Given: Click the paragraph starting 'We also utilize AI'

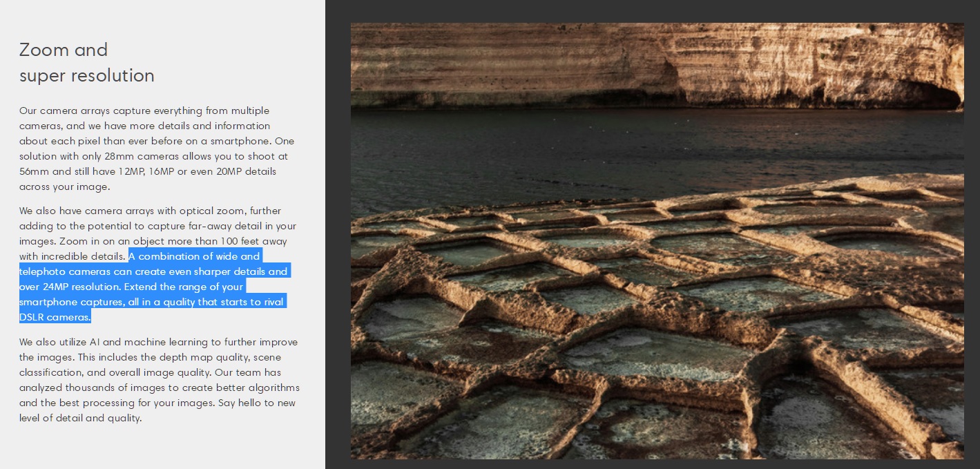Looking at the screenshot, I should pos(160,380).
